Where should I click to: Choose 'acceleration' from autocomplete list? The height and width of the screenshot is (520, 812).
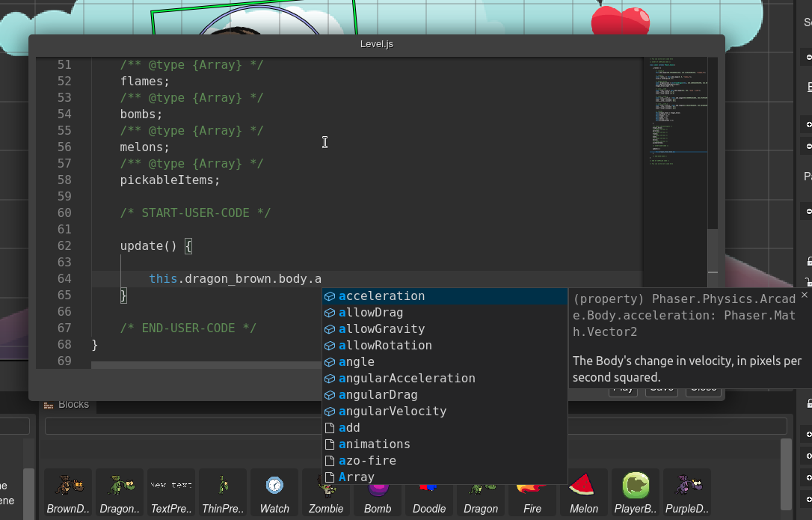tap(381, 296)
